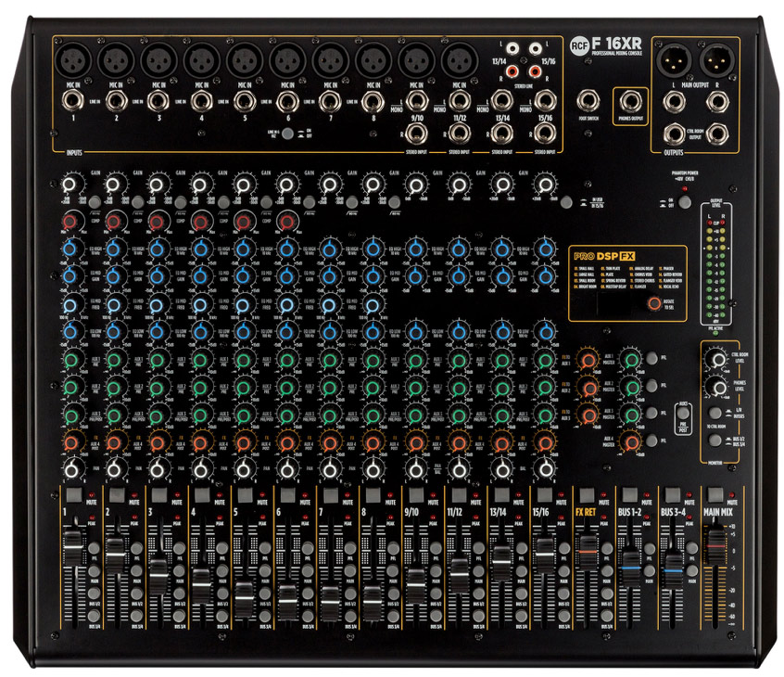Adjust the channel 15/16 GAIN knob
Image resolution: width=784 pixels, height=677 pixels.
point(545,185)
